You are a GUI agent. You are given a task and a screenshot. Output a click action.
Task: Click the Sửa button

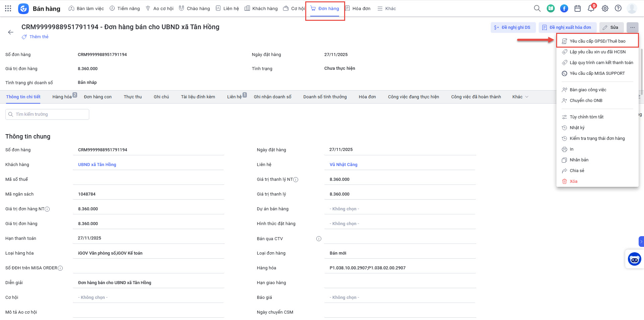point(611,28)
